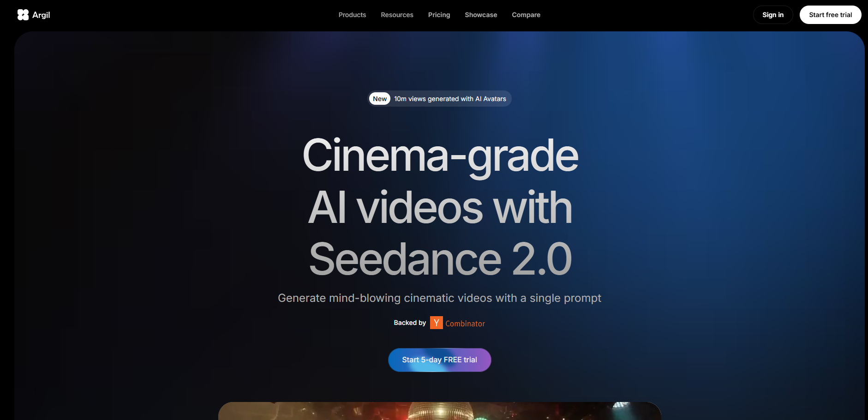Viewport: 868px width, 420px height.
Task: Click the AI videos with headline line
Action: coord(440,208)
